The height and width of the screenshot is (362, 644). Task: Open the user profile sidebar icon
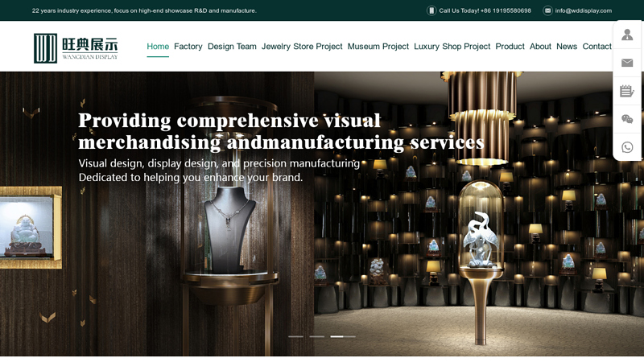coord(627,35)
